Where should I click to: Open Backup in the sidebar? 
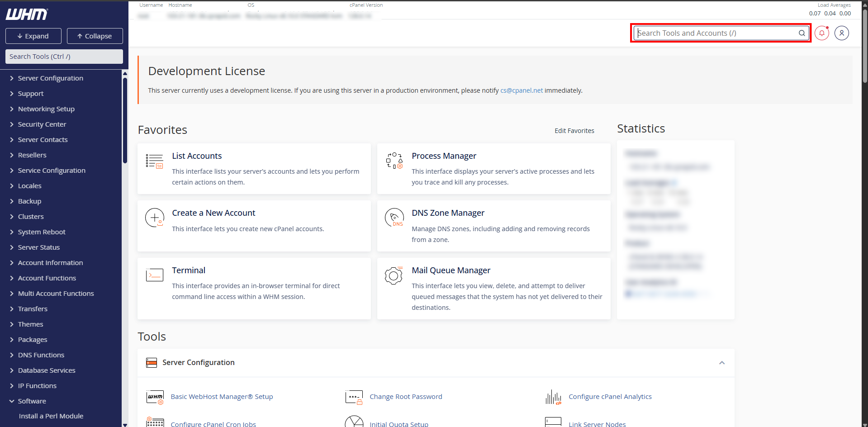click(x=29, y=201)
